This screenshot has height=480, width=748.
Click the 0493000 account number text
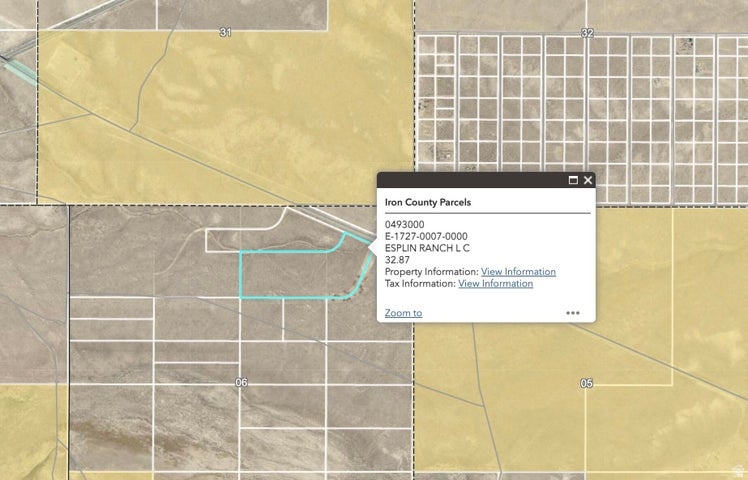405,224
